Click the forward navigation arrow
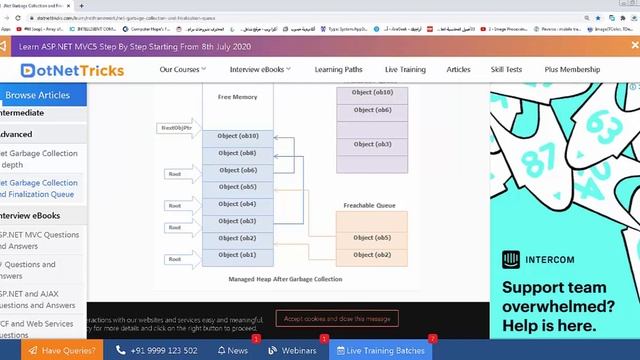Screen dimensions: 640x360 coord(7,18)
